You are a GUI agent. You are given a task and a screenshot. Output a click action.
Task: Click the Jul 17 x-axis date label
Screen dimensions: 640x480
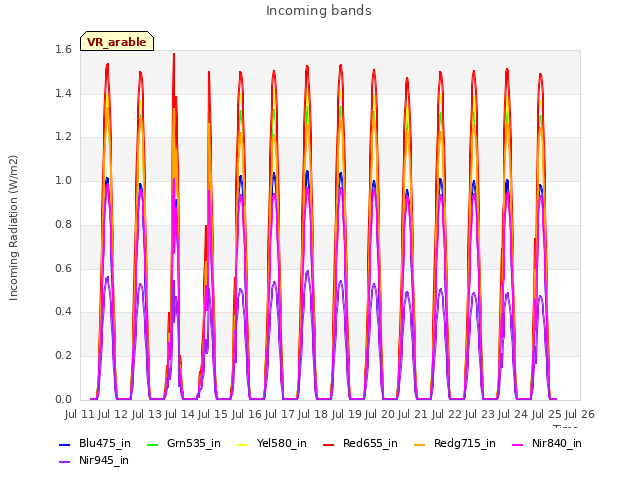[x=280, y=414]
